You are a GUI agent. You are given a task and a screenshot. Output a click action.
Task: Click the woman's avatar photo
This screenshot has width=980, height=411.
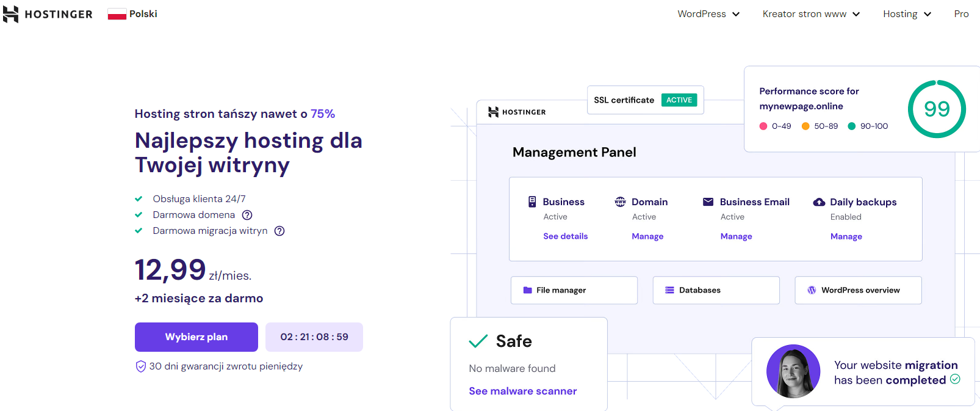tap(793, 371)
